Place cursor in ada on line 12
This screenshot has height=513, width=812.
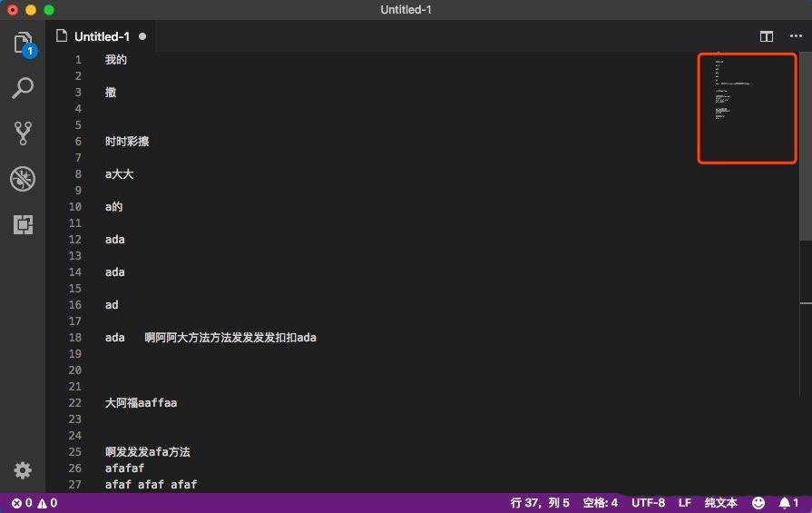click(x=115, y=240)
